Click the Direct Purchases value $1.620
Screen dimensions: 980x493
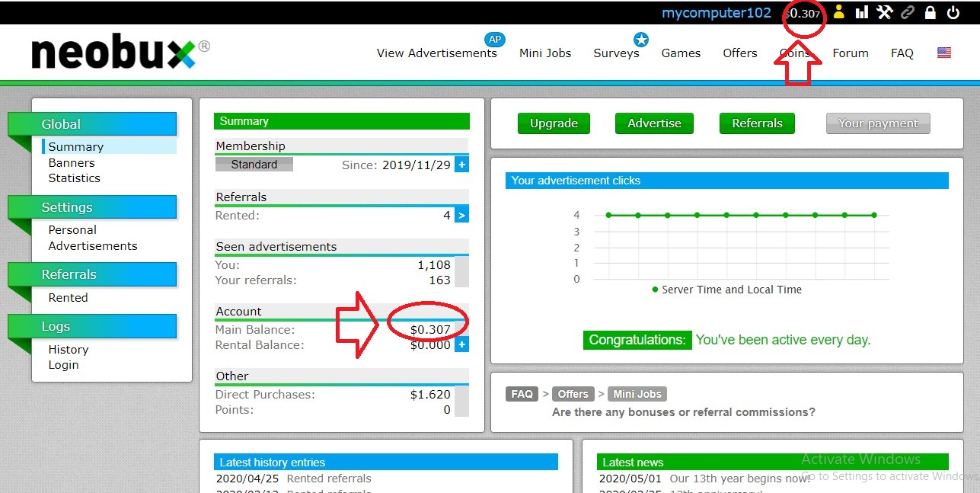coord(430,395)
